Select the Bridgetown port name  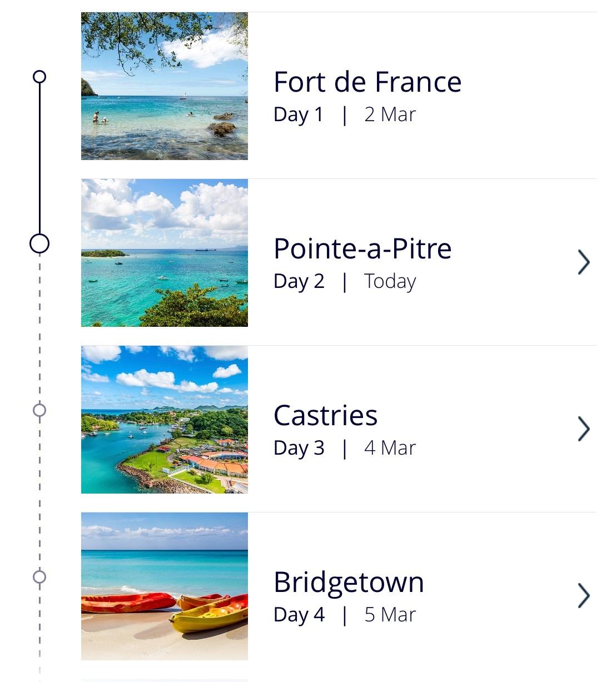[x=349, y=583]
